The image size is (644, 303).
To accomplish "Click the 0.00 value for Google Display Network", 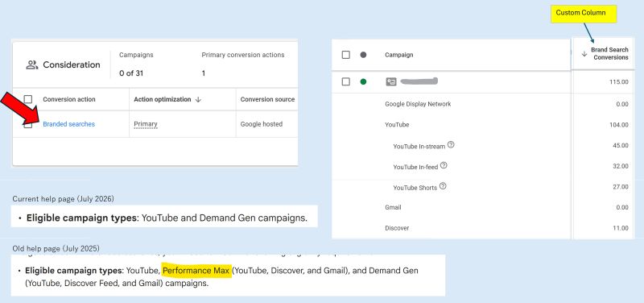I will pyautogui.click(x=622, y=104).
